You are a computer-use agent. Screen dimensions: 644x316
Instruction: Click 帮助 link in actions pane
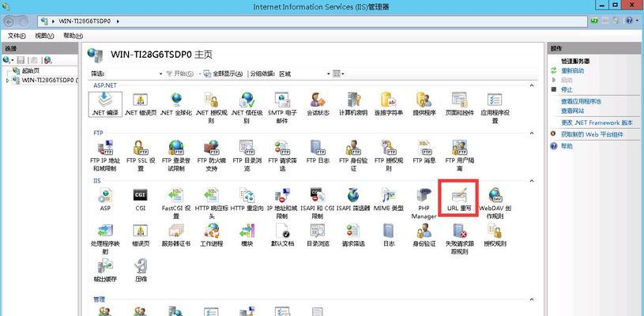[567, 146]
